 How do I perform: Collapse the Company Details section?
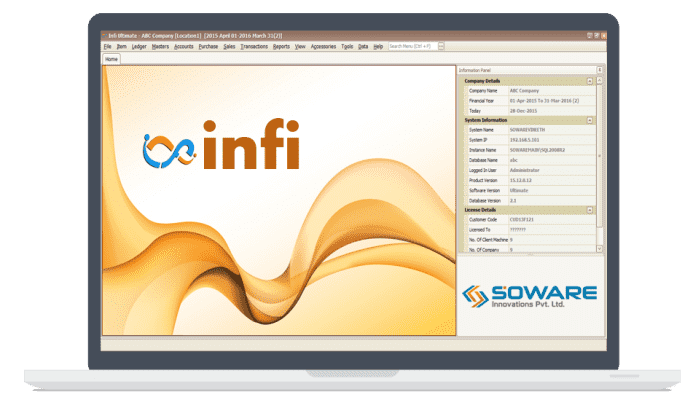click(590, 80)
